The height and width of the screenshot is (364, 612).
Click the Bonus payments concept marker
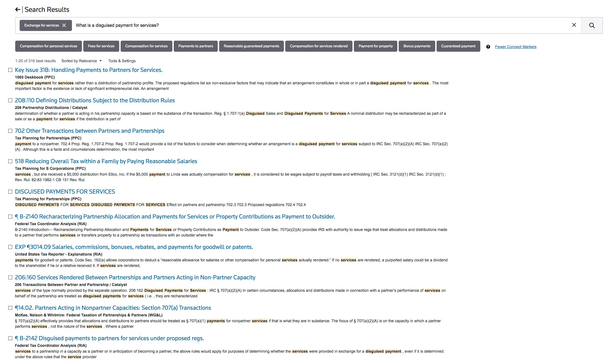(417, 46)
